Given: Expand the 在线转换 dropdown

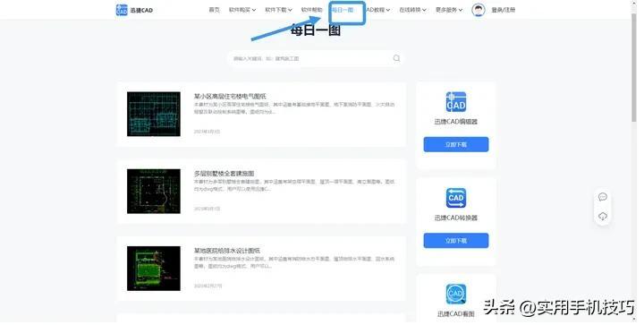Looking at the screenshot, I should [x=412, y=10].
